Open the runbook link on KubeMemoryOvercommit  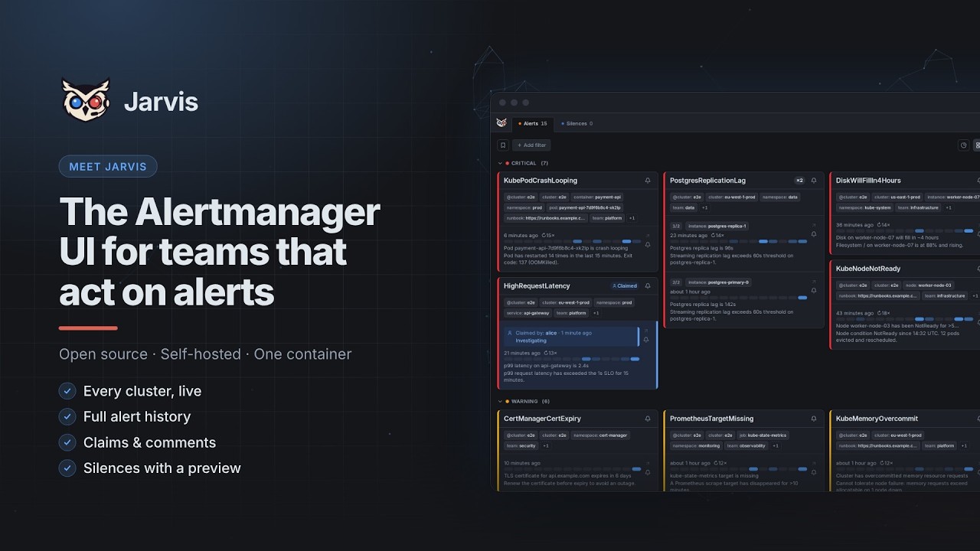pos(878,445)
